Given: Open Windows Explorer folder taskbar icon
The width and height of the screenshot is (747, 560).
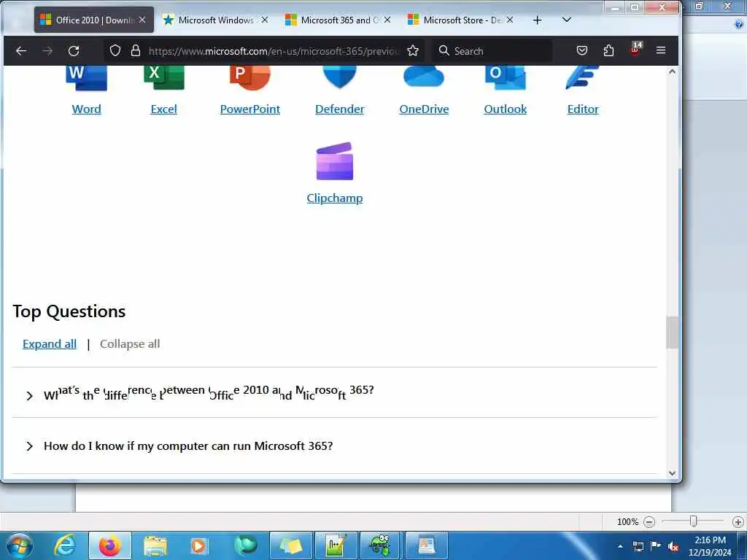Looking at the screenshot, I should [155, 546].
